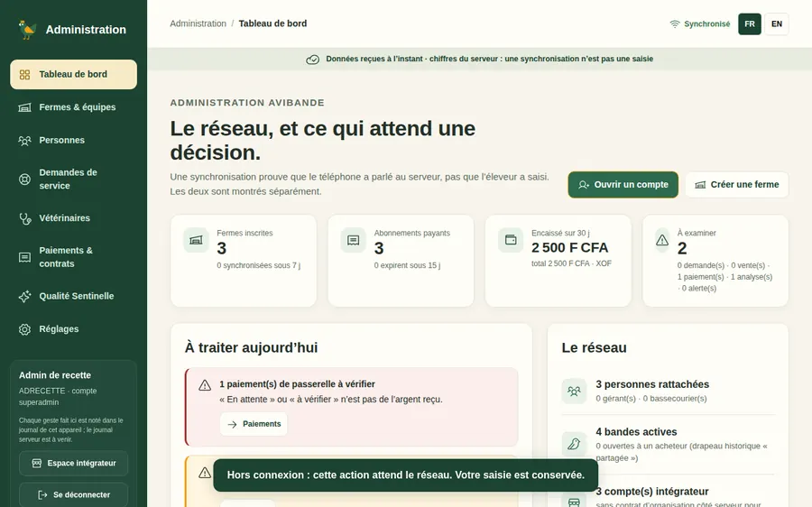Open Fermes & équipes section
The width and height of the screenshot is (812, 507).
tap(74, 107)
